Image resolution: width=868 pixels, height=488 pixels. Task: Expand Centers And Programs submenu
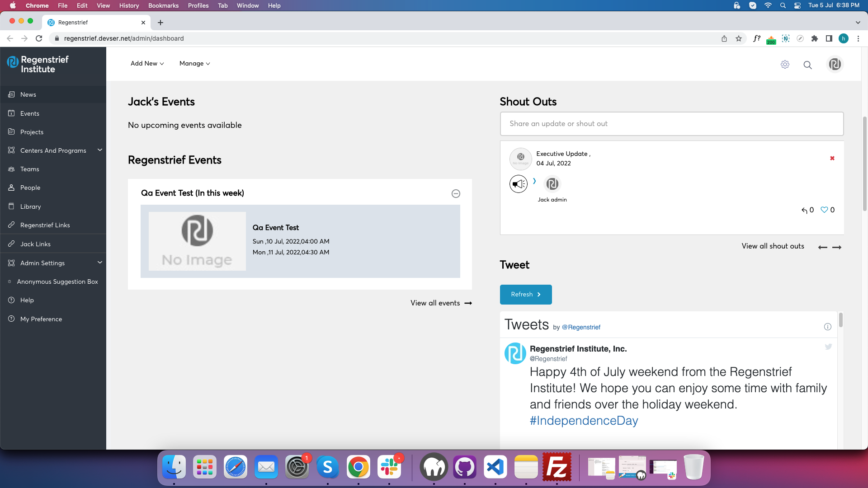point(100,150)
